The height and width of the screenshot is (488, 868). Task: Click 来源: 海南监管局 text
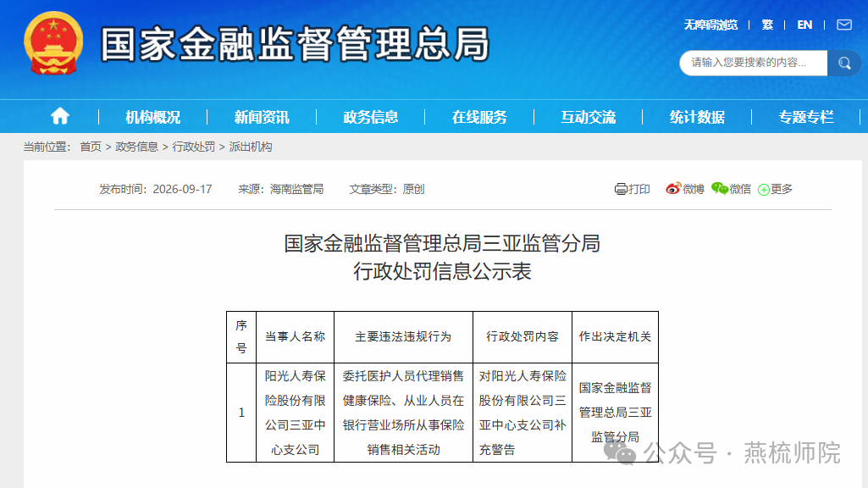click(x=280, y=190)
